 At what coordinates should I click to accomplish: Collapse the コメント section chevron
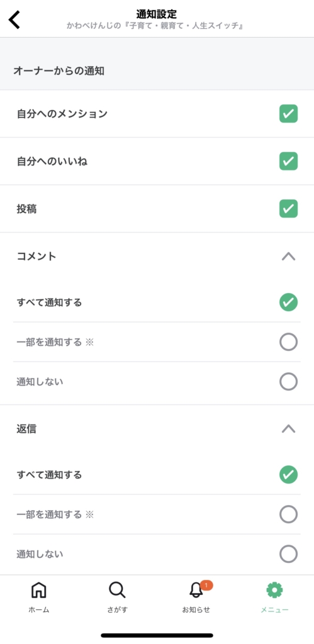[289, 257]
